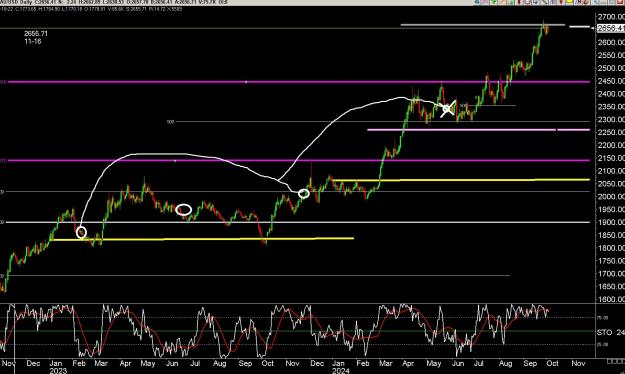Click the 2550.00 label on the price axis
This screenshot has width=625, height=374.
[x=611, y=55]
